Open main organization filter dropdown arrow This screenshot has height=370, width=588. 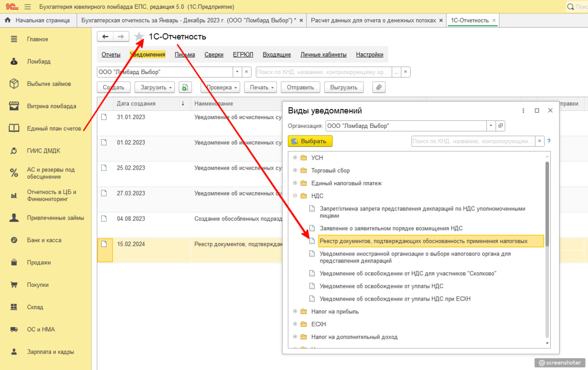pyautogui.click(x=237, y=72)
